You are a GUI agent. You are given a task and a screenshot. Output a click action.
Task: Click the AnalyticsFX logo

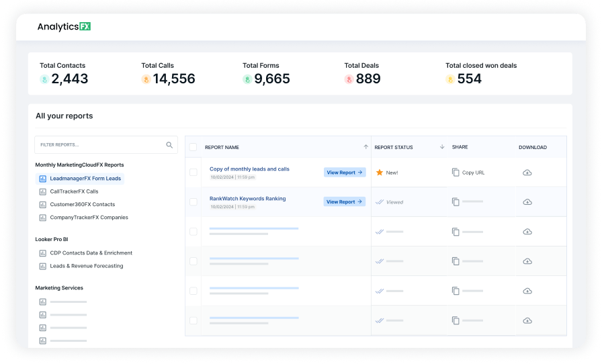(64, 26)
